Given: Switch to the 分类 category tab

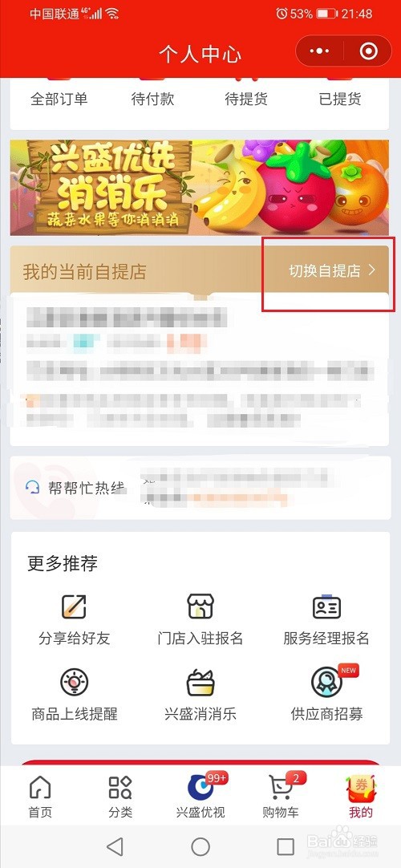Looking at the screenshot, I should click(120, 797).
